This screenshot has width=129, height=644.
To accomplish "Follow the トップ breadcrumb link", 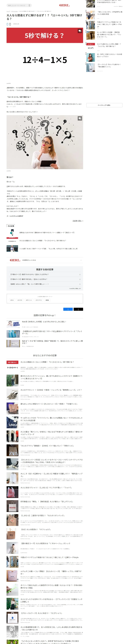I will point(8,11).
